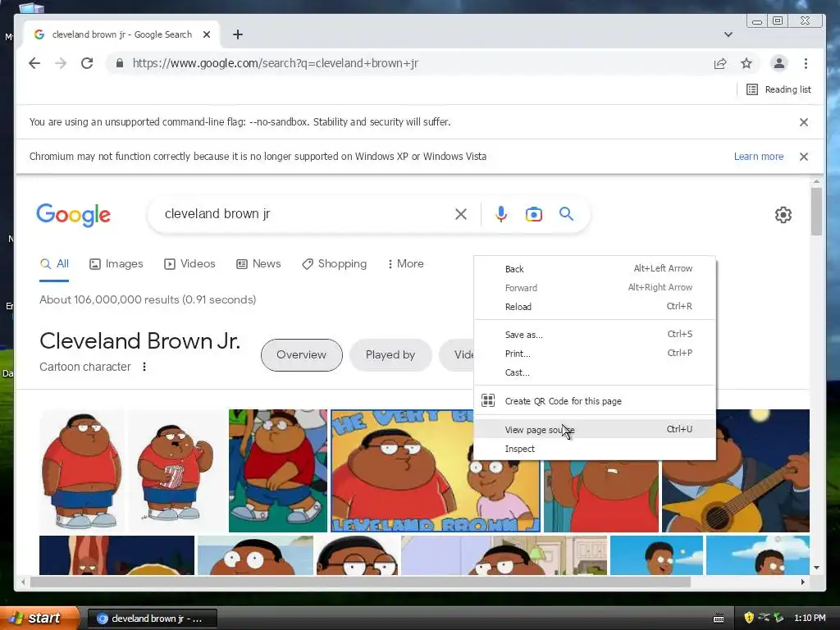Viewport: 840px width, 630px height.
Task: Click the vertical scrollbar thumb
Action: [x=816, y=211]
